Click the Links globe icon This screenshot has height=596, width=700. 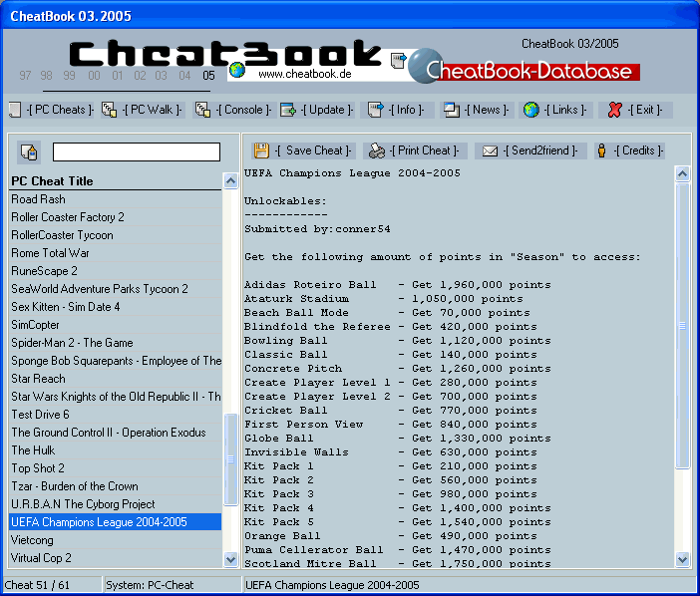pos(531,110)
